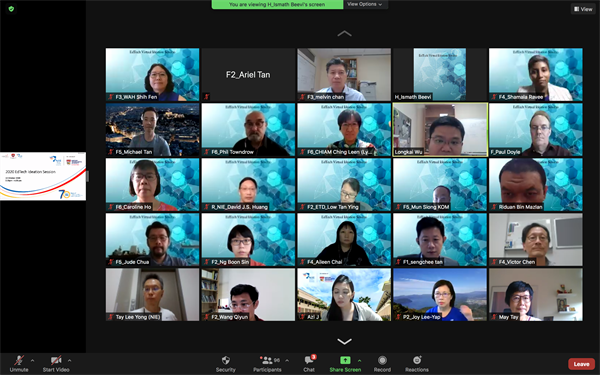Select F6_Phil Towndrow video tile
This screenshot has height=375, width=600.
[248, 130]
